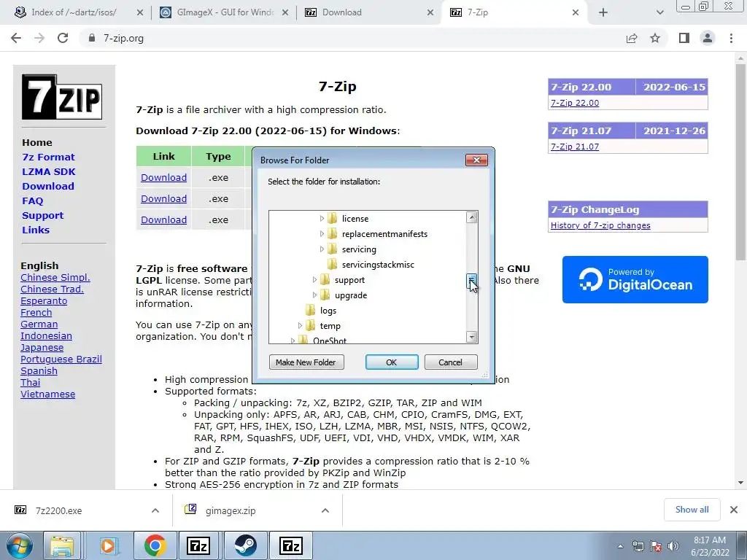Share this page icon
This screenshot has width=747, height=560.
[x=632, y=38]
